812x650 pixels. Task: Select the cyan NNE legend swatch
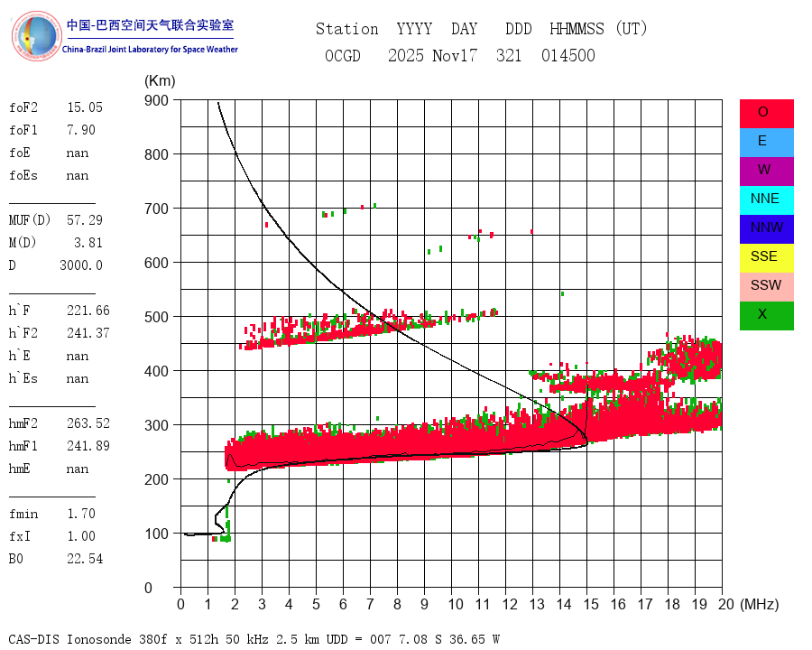point(766,200)
